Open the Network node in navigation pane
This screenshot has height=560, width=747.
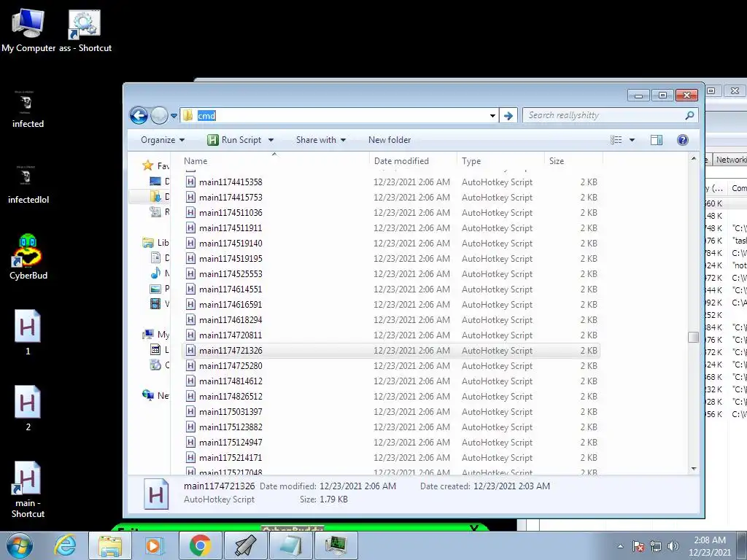click(x=156, y=395)
